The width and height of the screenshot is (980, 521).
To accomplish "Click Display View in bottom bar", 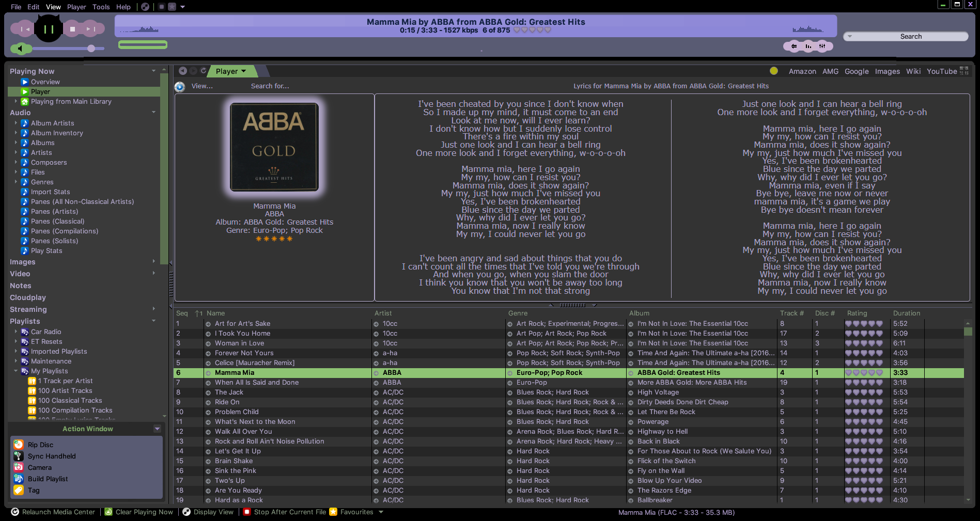I will [208, 512].
